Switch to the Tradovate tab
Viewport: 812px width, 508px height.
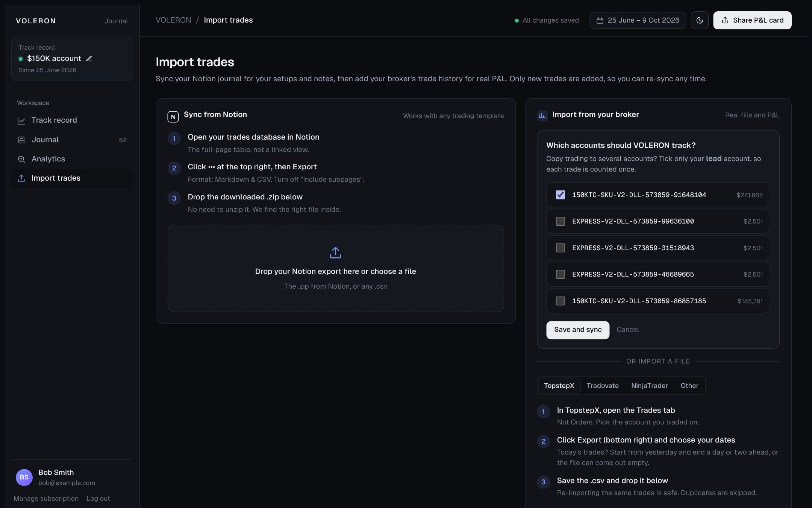[603, 386]
